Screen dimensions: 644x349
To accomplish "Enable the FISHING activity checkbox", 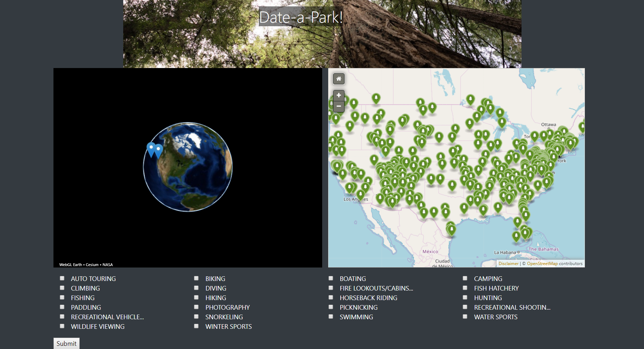I will (x=62, y=298).
